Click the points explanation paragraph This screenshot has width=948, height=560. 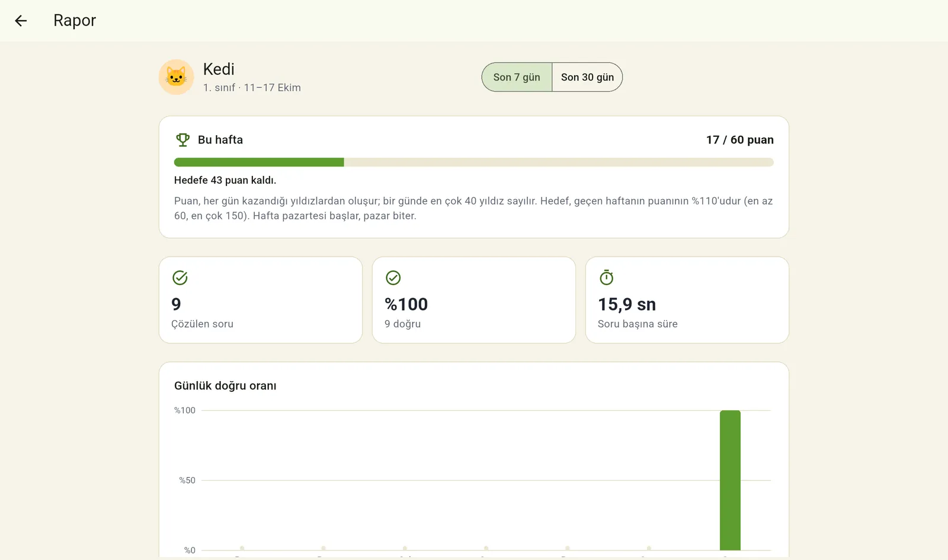[x=473, y=209]
